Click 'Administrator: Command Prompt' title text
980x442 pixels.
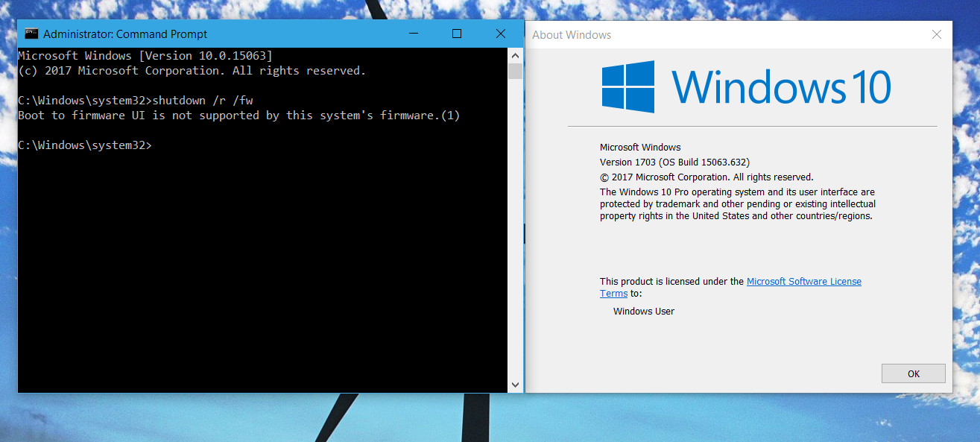(125, 34)
